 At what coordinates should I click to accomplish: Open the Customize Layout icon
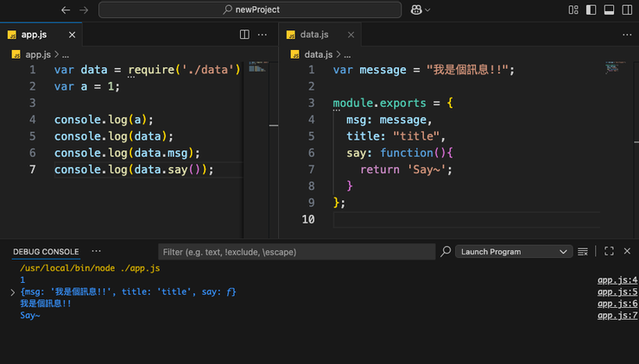click(x=573, y=9)
